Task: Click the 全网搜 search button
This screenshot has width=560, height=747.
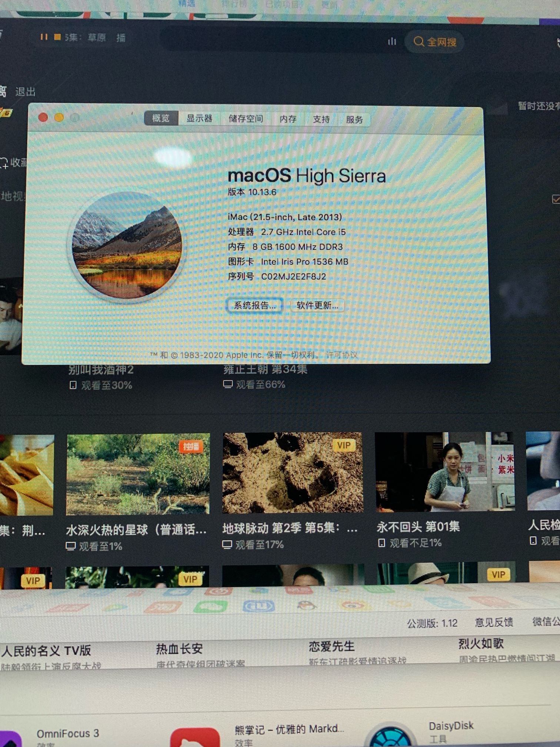Action: tap(434, 42)
